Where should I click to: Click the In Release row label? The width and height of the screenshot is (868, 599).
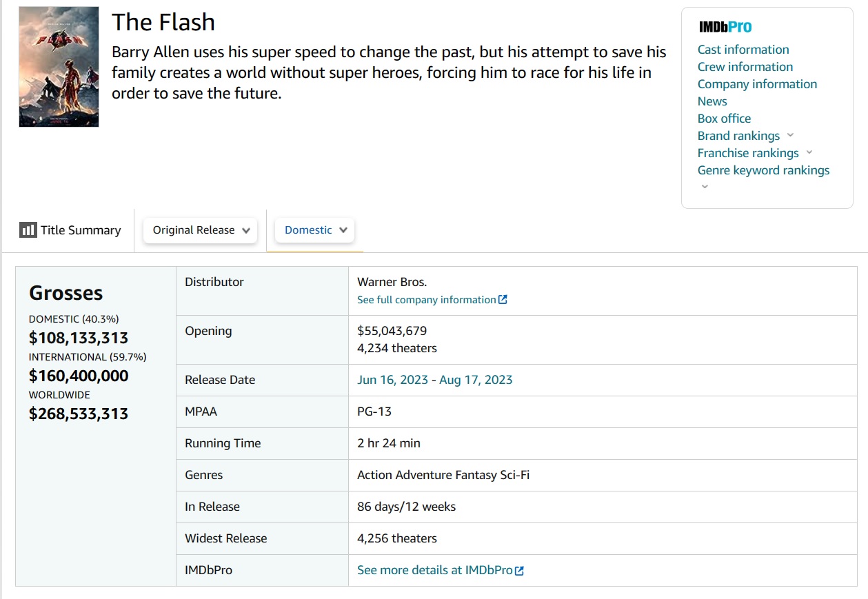tap(212, 507)
